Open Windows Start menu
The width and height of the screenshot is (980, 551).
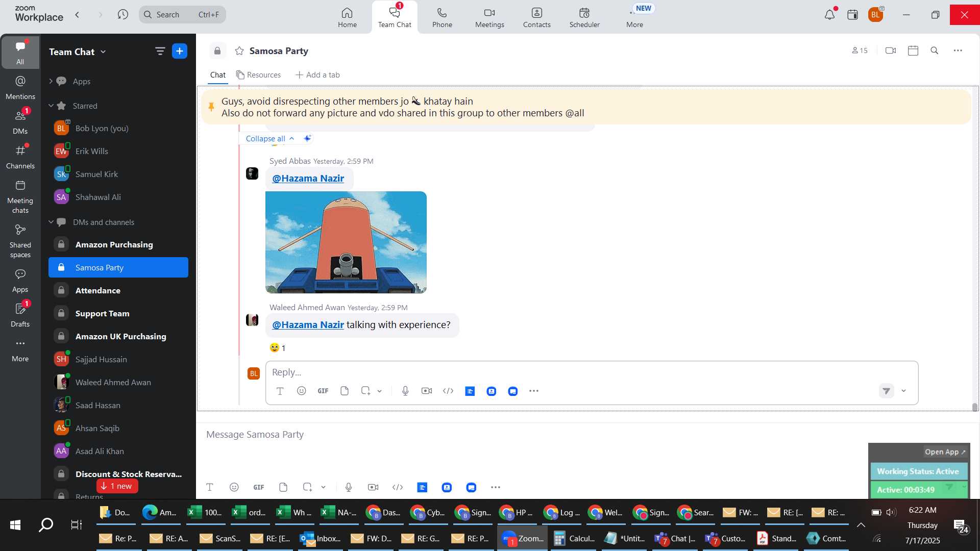(15, 524)
